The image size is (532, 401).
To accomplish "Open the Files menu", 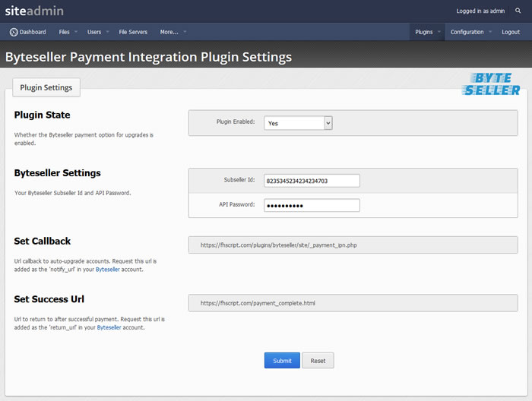I will tap(64, 32).
